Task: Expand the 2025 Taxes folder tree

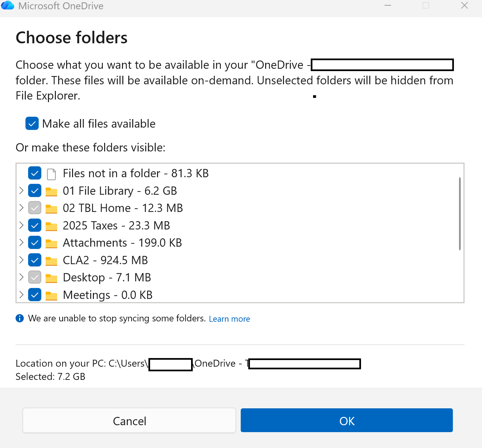Action: pyautogui.click(x=21, y=225)
